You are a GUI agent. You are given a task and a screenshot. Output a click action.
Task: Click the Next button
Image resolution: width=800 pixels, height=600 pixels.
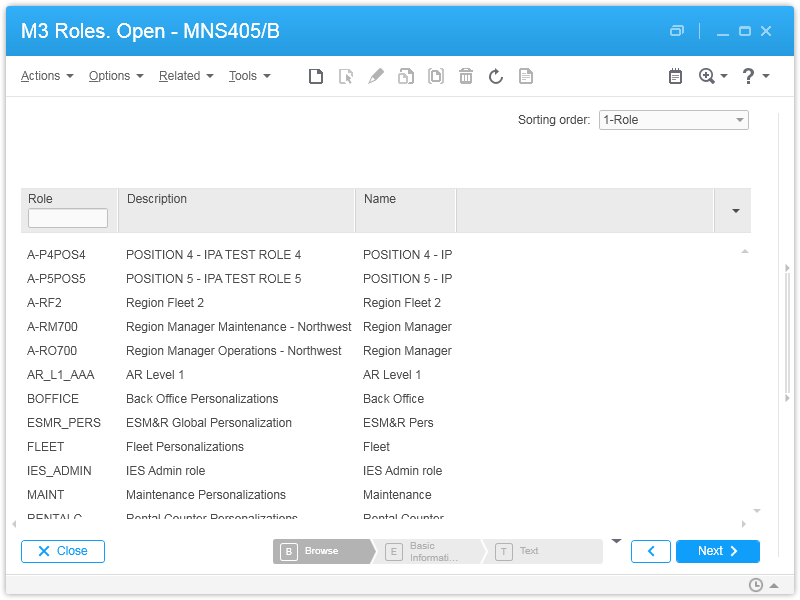(717, 551)
